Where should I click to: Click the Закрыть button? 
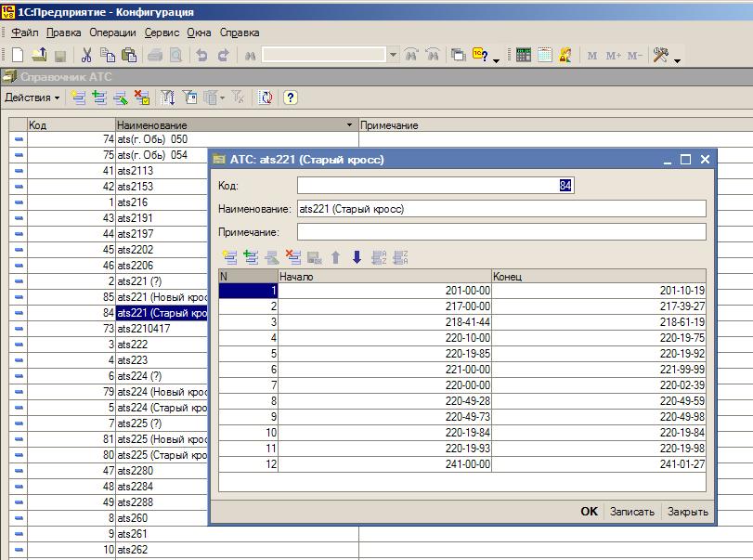click(x=688, y=512)
